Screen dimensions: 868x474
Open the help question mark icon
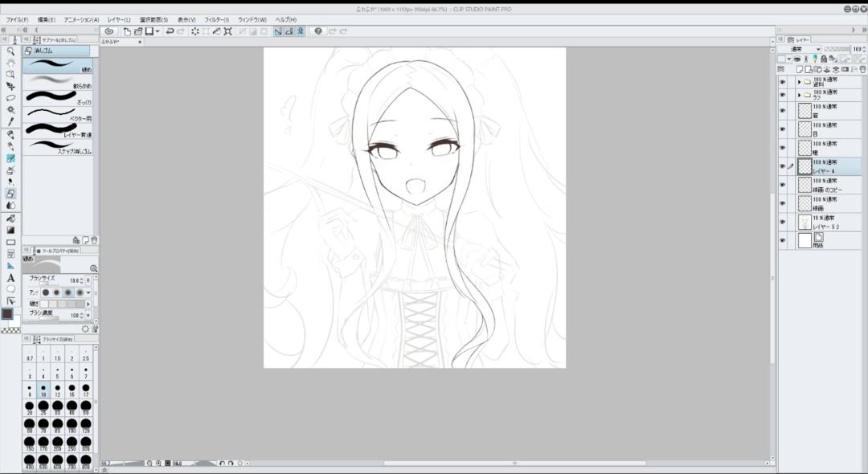coord(317,31)
